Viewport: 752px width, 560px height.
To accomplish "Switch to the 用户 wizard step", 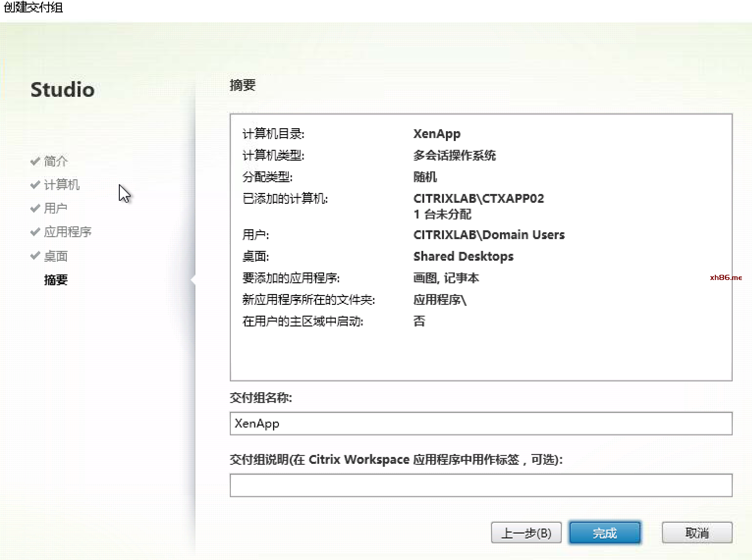I will (56, 208).
